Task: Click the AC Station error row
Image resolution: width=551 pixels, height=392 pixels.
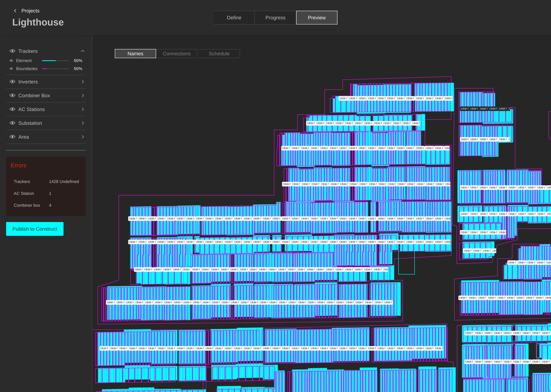Action: point(32,193)
